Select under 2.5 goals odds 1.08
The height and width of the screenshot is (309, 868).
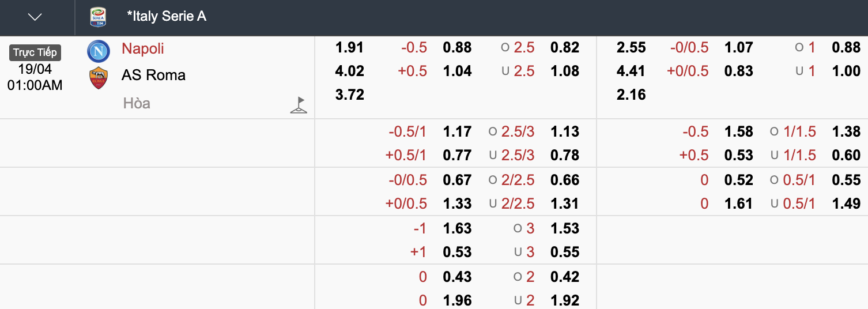(565, 71)
